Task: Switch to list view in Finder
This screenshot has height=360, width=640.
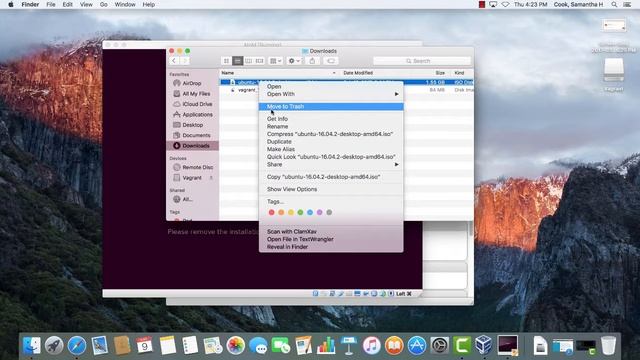Action: click(x=238, y=61)
